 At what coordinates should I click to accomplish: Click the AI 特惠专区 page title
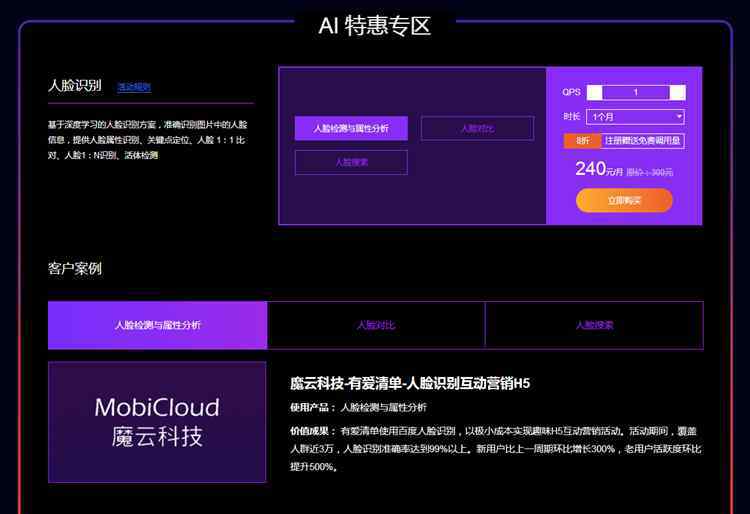pos(375,25)
